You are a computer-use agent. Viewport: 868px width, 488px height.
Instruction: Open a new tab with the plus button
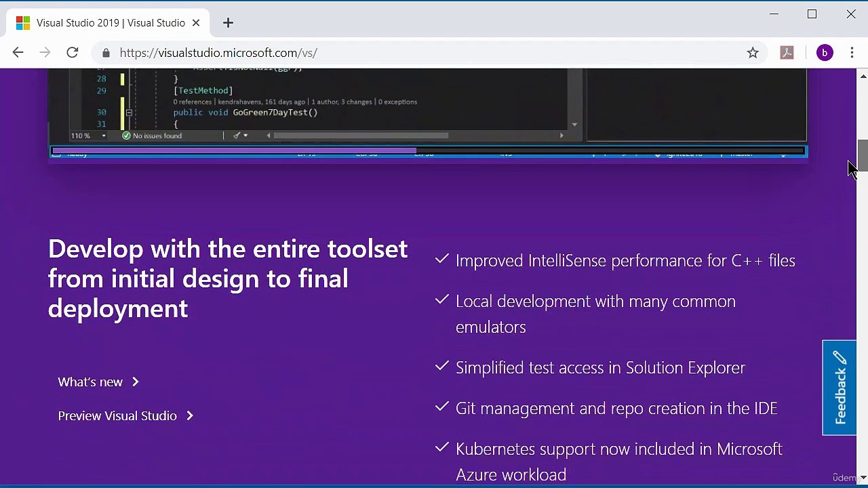(x=229, y=23)
